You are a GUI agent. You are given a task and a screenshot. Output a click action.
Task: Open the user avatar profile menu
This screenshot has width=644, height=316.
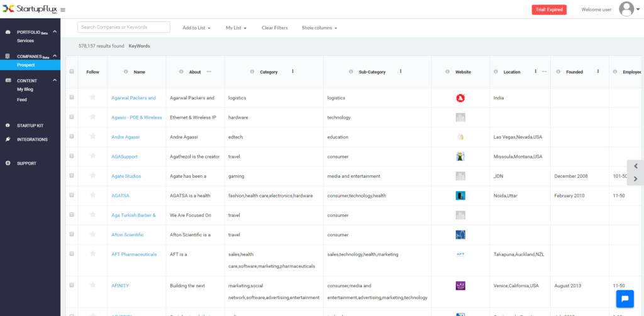click(629, 9)
